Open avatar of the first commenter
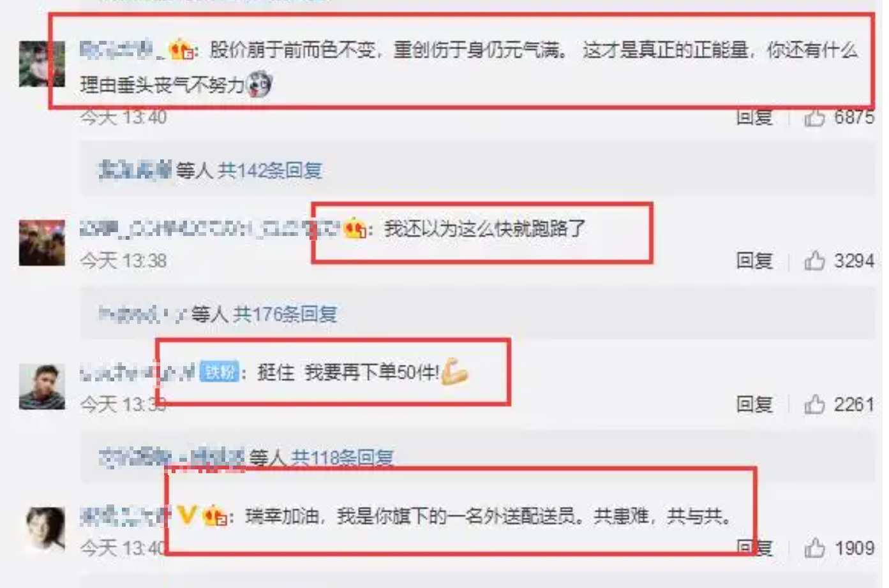The image size is (889, 588). coord(42,64)
